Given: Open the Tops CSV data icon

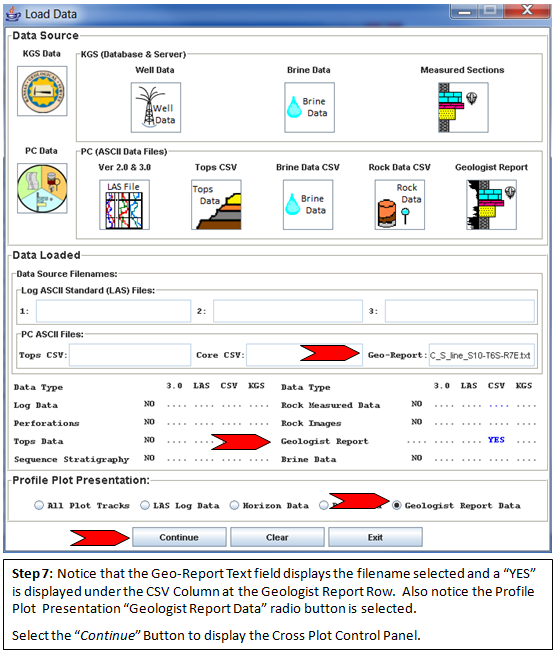Looking at the screenshot, I should pos(216,205).
